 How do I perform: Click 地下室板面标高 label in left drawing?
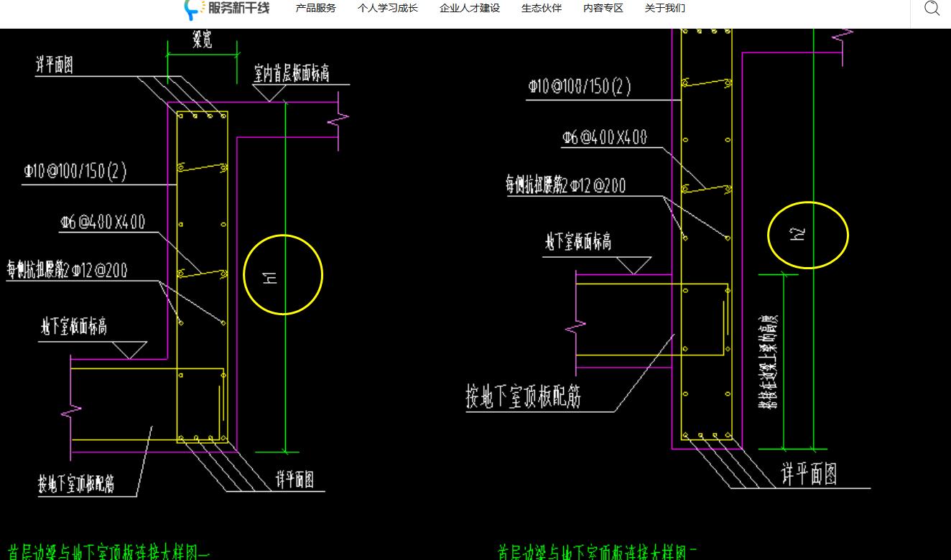coord(73,328)
